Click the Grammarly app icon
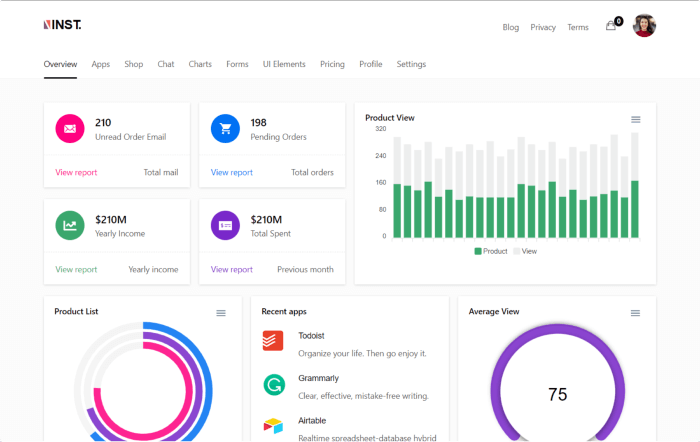 274,384
